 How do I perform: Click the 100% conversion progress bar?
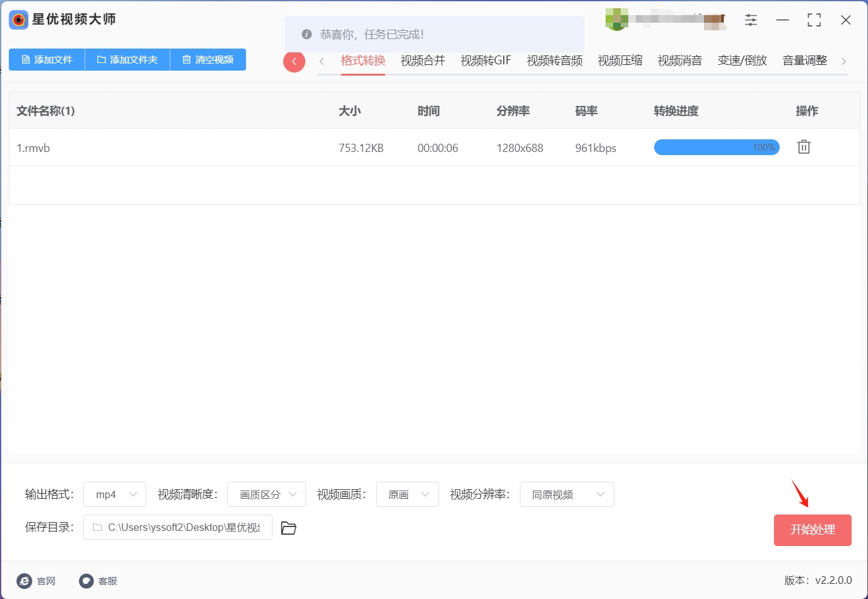click(x=717, y=148)
